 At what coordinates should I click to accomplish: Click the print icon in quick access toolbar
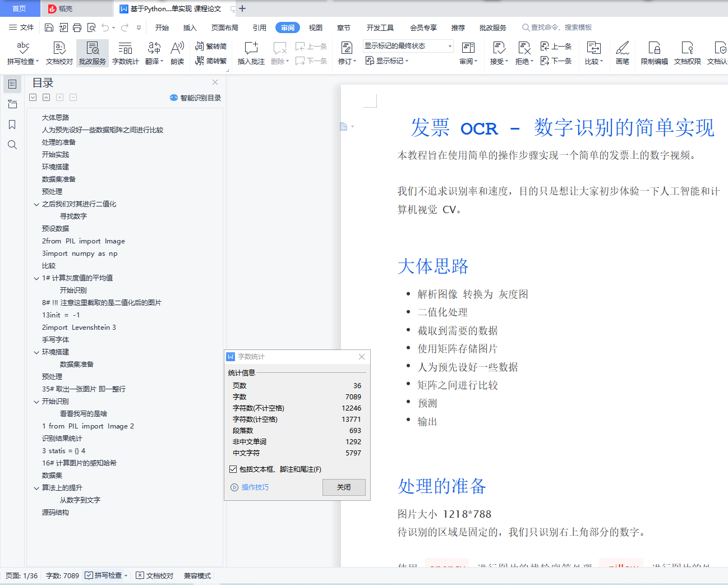click(x=77, y=27)
